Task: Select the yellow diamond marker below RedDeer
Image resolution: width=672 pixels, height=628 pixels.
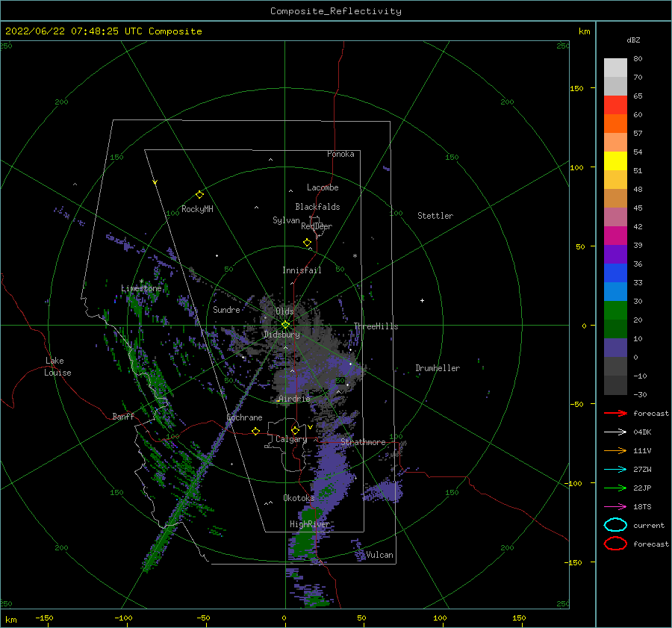Action: tap(307, 243)
